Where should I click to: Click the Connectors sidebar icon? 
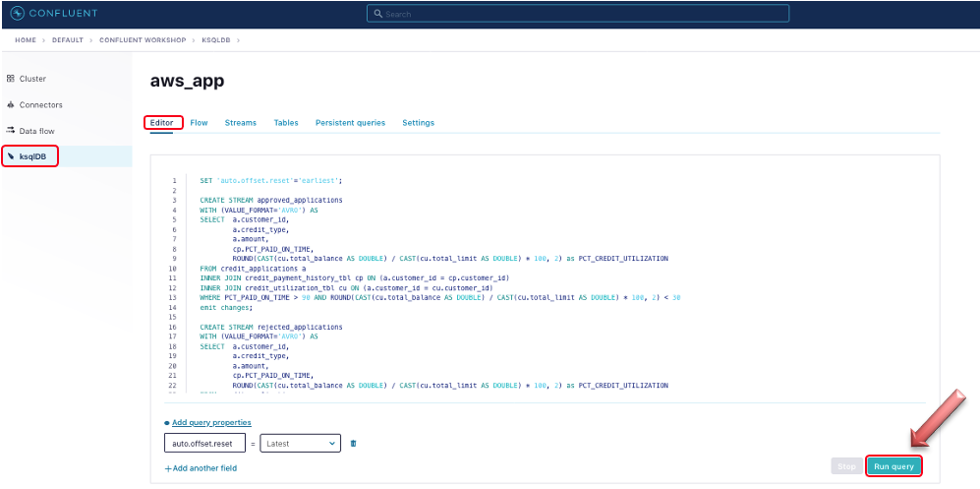10,105
